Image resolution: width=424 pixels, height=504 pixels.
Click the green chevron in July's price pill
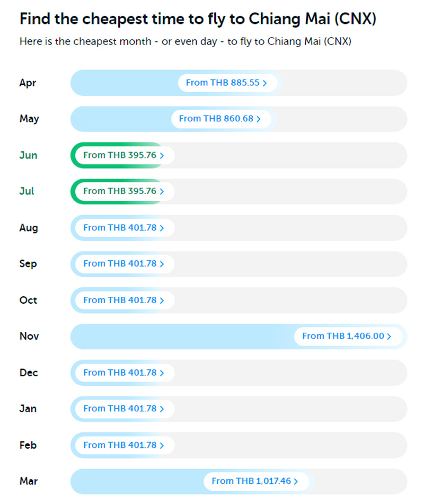click(x=162, y=192)
